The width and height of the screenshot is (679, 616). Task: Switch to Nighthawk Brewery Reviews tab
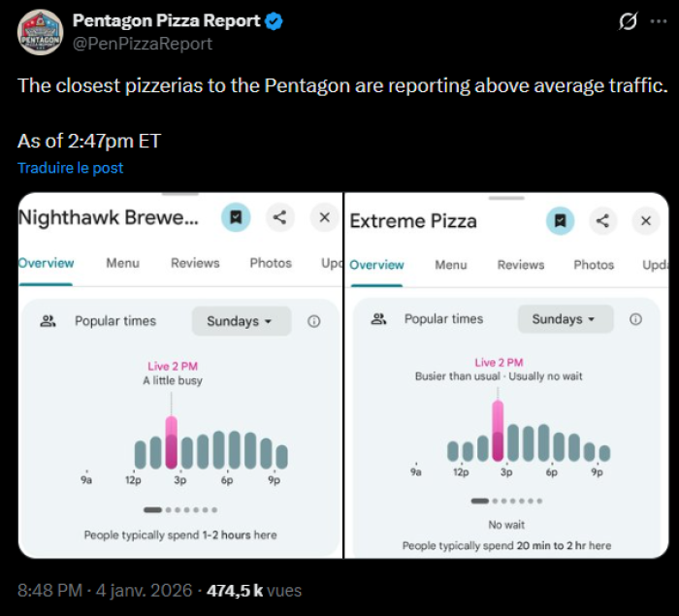click(x=195, y=263)
